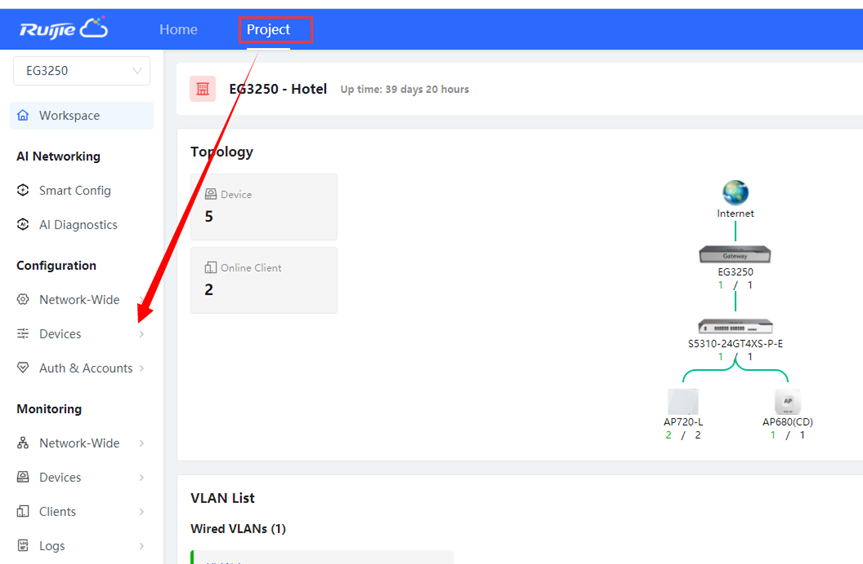The height and width of the screenshot is (564, 863).
Task: Click the Configuration Devices sliders icon
Action: coord(23,333)
